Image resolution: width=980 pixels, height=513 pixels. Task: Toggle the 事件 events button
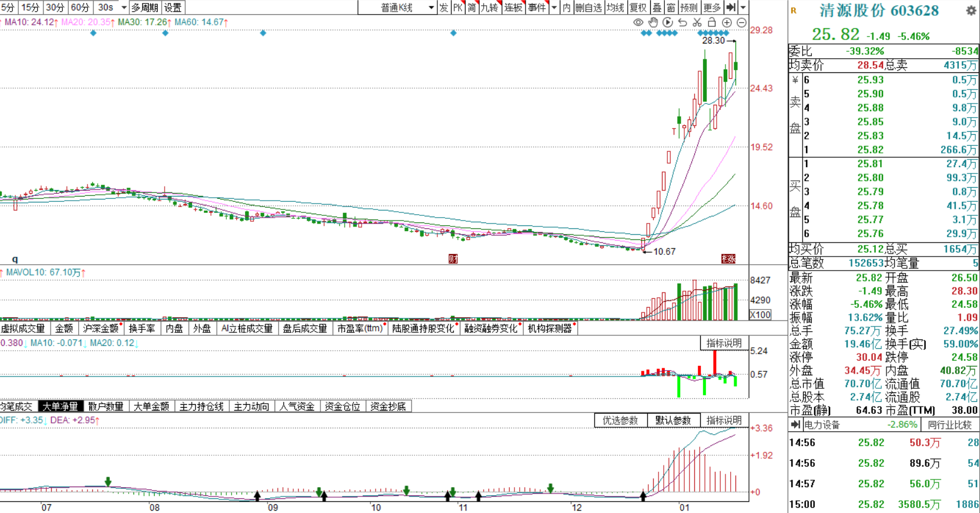coord(537,7)
